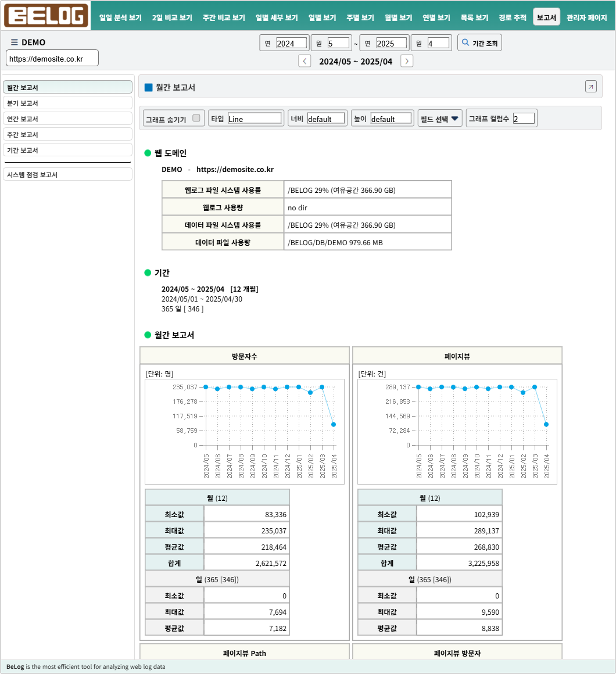Click the end year field 2025

tap(391, 43)
